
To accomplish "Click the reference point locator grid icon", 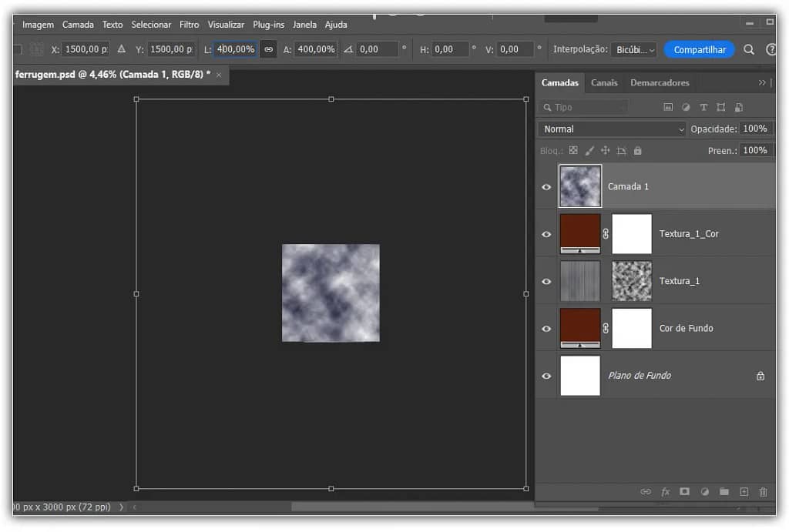I will 36,49.
